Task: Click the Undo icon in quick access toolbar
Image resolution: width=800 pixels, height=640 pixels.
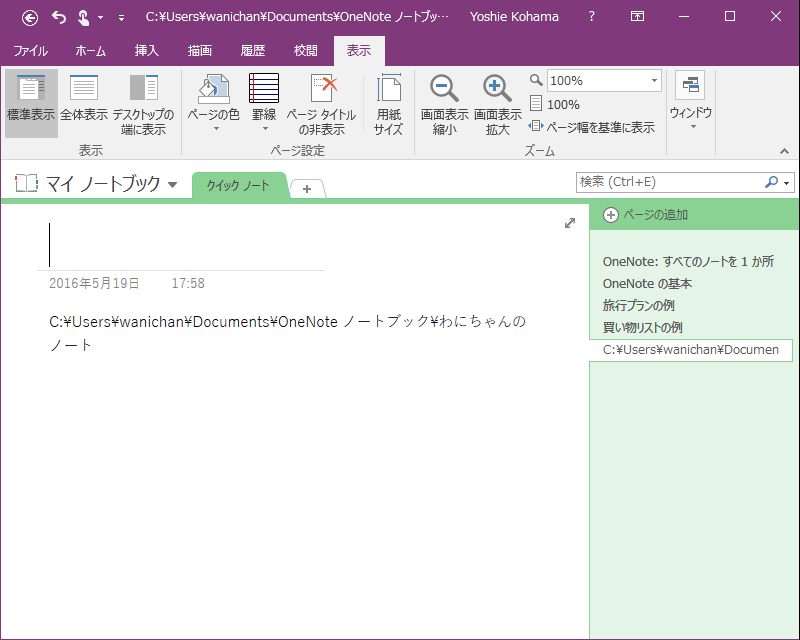Action: point(59,18)
